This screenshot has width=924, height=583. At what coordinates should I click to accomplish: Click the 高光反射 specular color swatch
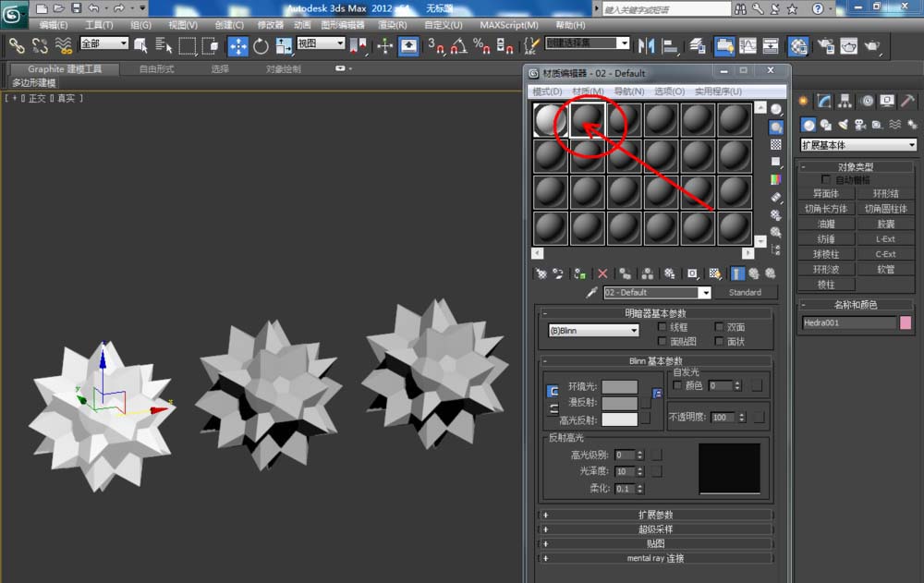619,419
